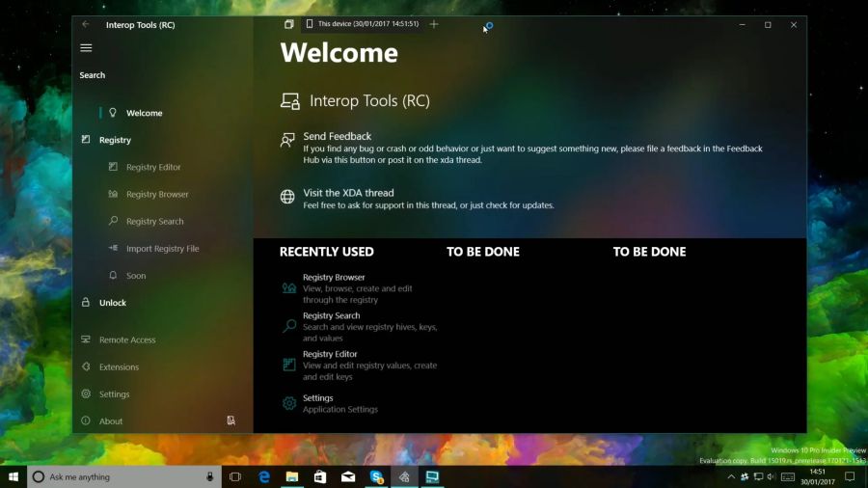Open Settings in the sidebar
This screenshot has width=868, height=488.
(x=114, y=393)
